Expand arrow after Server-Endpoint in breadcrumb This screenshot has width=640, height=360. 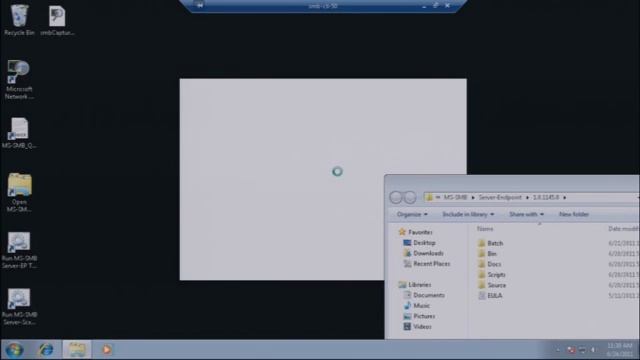pos(527,198)
